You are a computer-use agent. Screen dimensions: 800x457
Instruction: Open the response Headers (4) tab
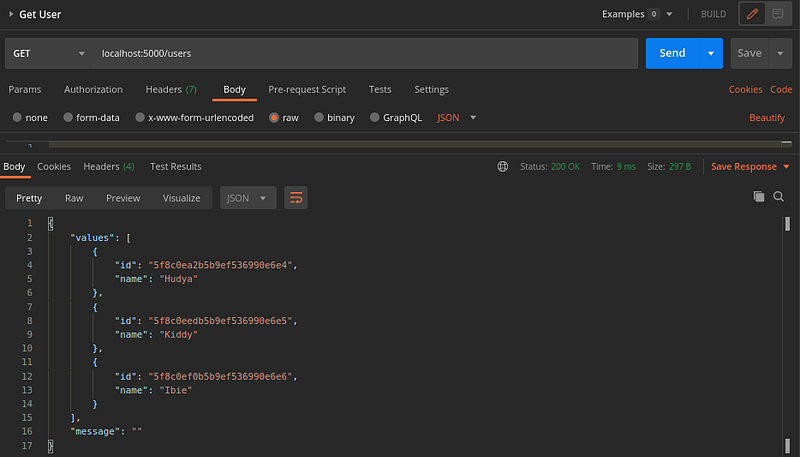coord(109,166)
